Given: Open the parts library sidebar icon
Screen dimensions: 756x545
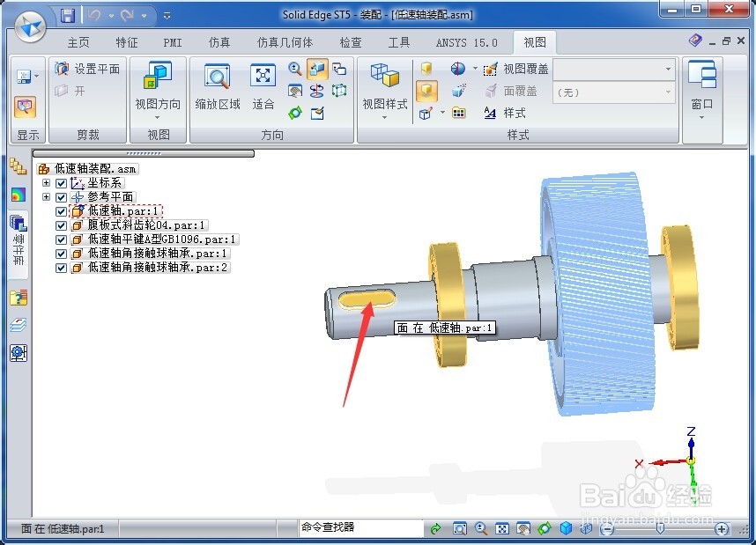Looking at the screenshot, I should [x=18, y=166].
